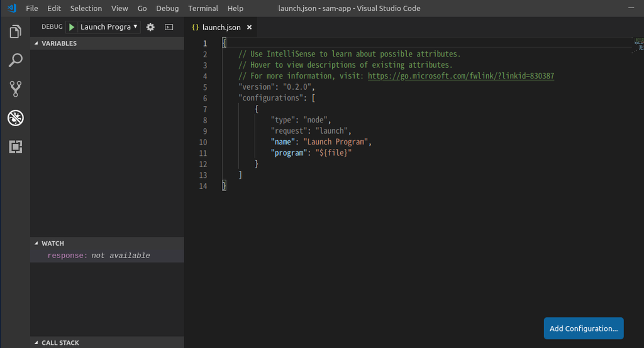Click the "launch" value on line 9
This screenshot has width=644, height=348.
click(331, 131)
